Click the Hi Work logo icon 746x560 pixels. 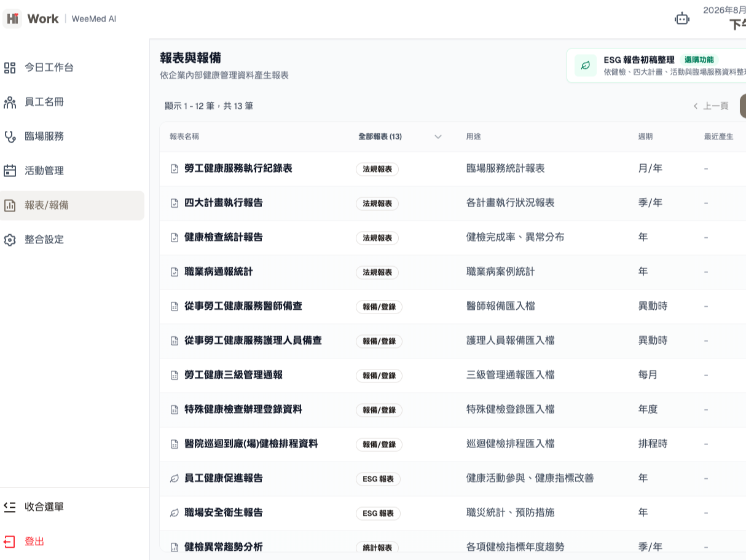[12, 18]
